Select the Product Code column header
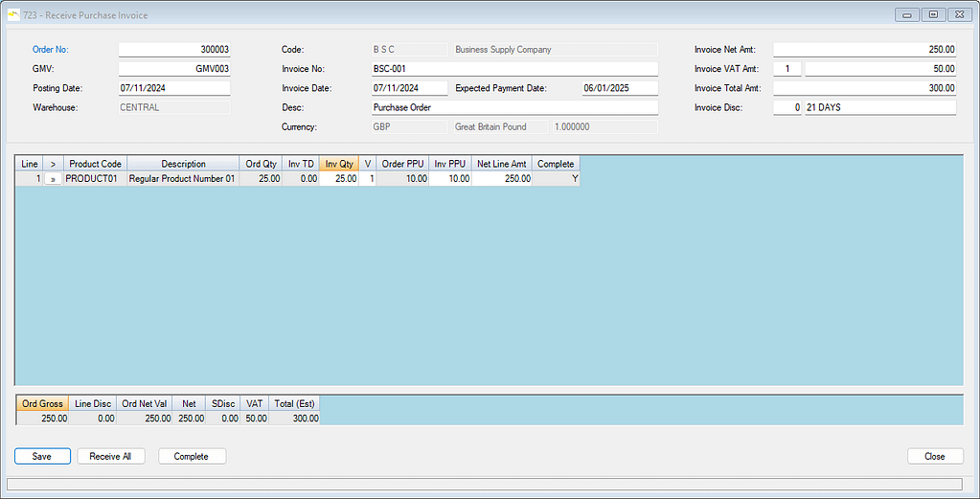Viewport: 980px width, 499px height. [95, 164]
